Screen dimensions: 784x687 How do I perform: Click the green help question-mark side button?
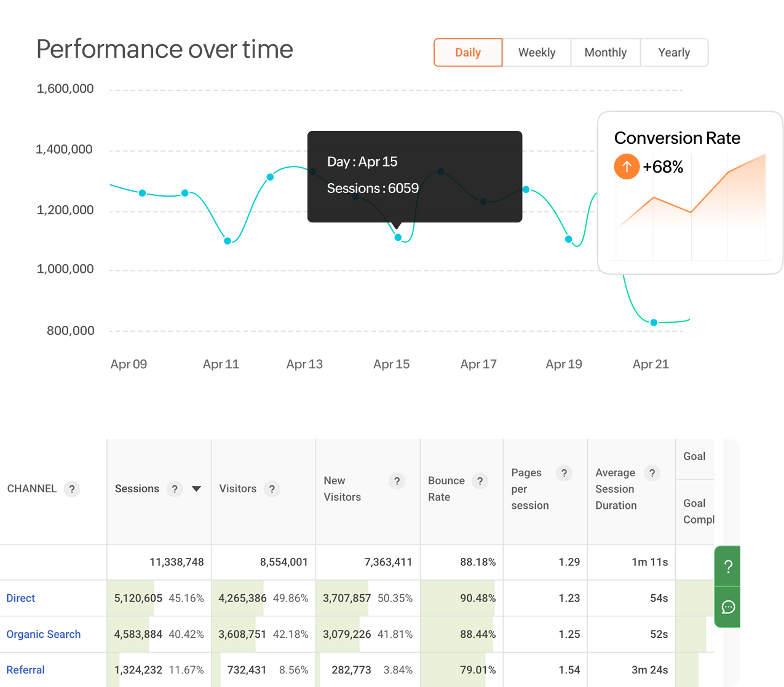point(728,567)
